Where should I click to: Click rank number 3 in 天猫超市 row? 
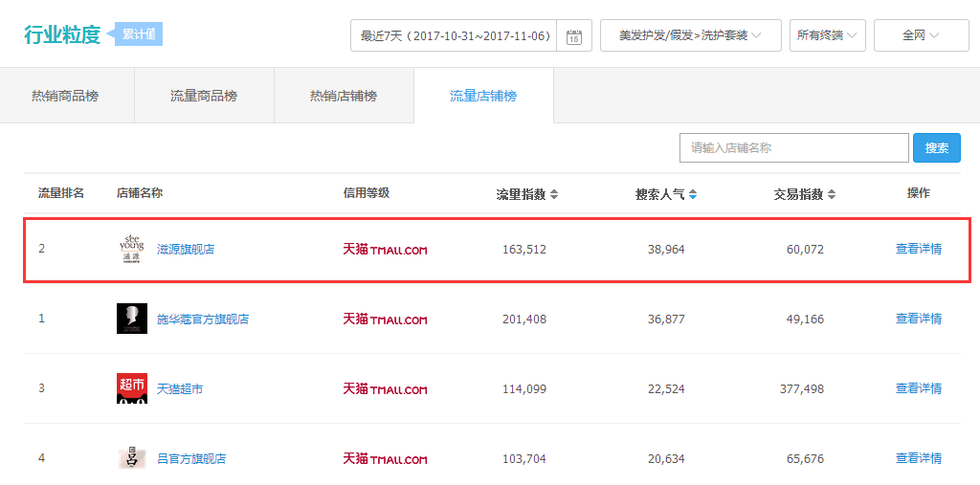pos(42,388)
